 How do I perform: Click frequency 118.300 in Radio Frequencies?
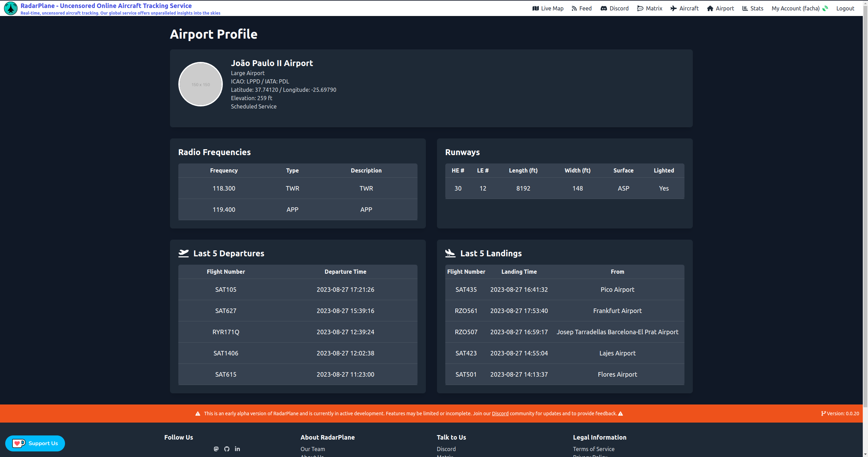click(224, 188)
